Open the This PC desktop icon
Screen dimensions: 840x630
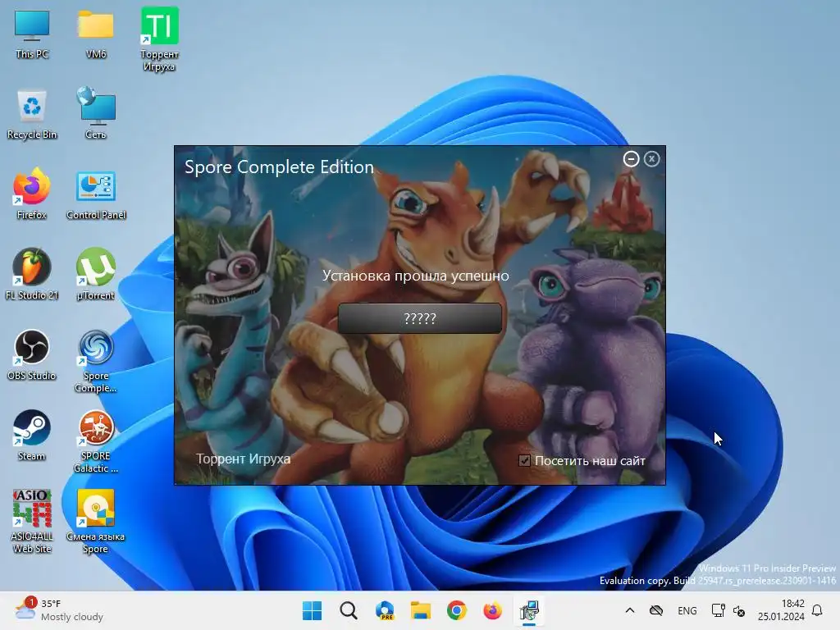[32, 34]
